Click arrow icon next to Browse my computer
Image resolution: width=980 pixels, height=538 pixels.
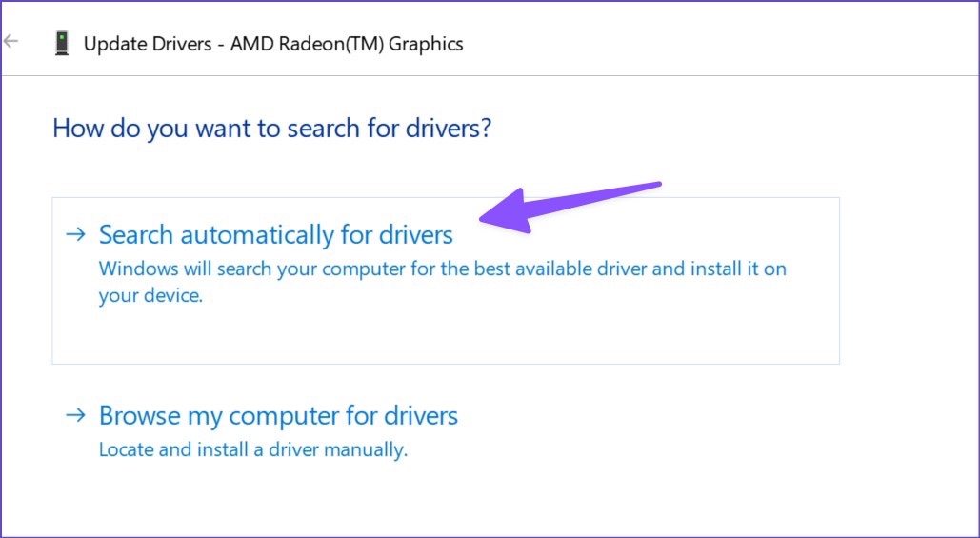pos(75,415)
